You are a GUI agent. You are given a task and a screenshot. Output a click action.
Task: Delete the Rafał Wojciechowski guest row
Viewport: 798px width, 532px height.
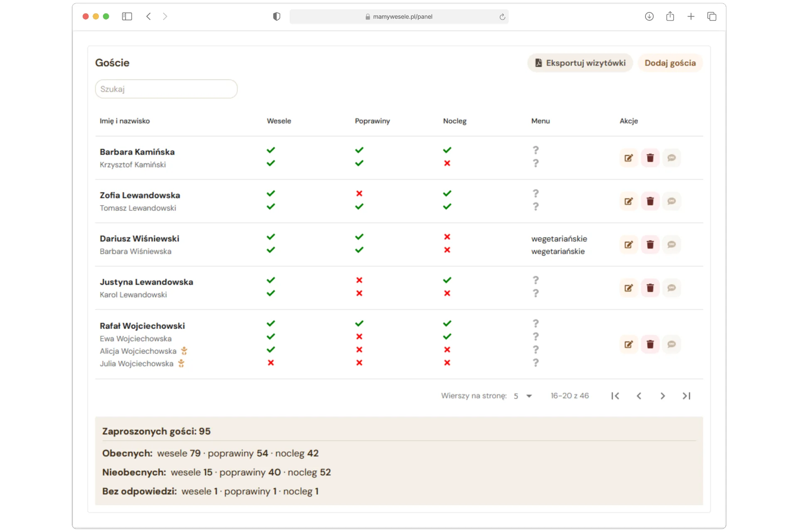650,344
